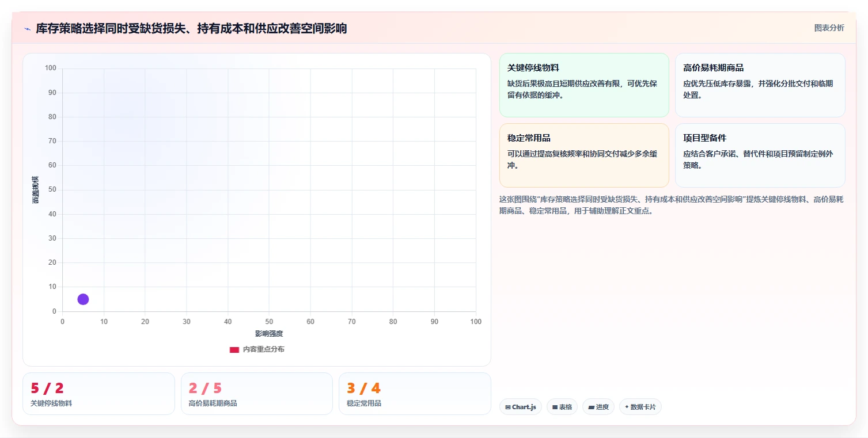Click the 表格 tag chip
The width and height of the screenshot is (868, 438).
click(562, 407)
